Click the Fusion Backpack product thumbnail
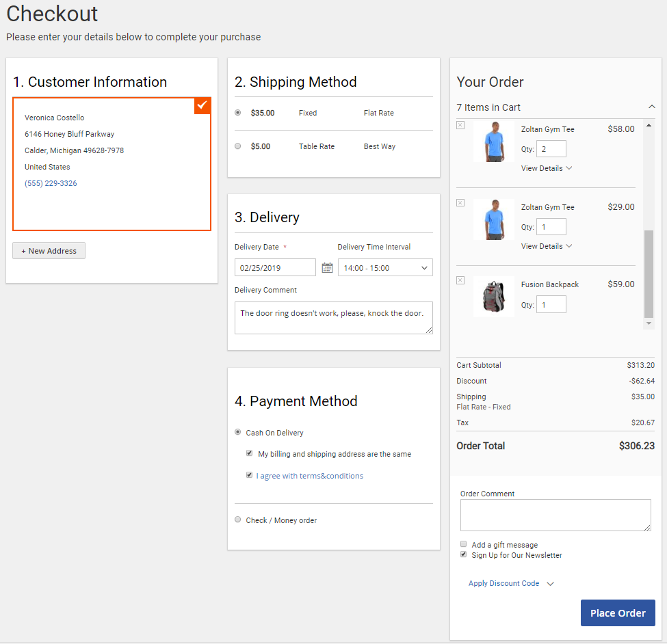This screenshot has height=644, width=667. tap(493, 296)
